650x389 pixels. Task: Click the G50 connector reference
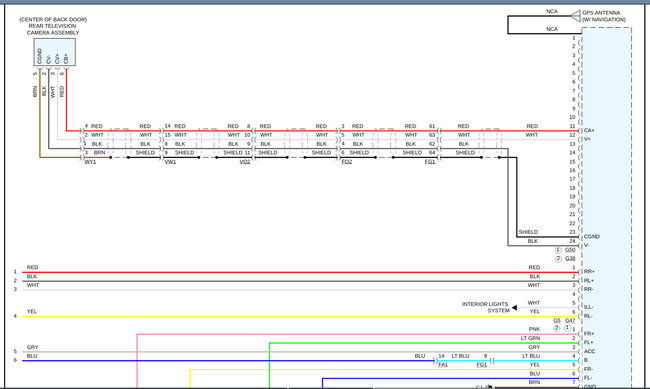click(570, 250)
